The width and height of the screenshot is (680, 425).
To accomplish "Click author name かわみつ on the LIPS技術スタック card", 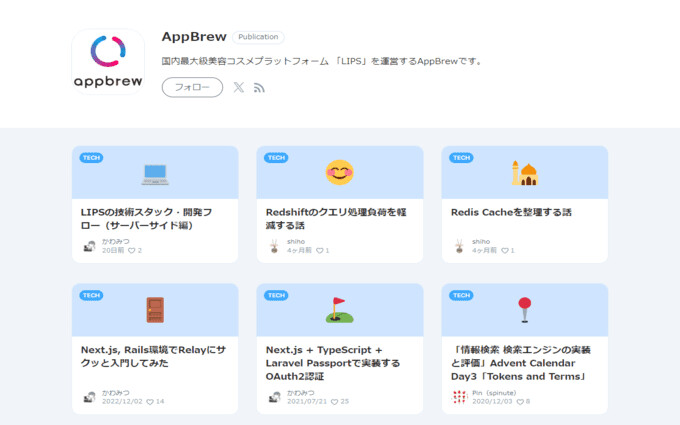I will coord(115,241).
